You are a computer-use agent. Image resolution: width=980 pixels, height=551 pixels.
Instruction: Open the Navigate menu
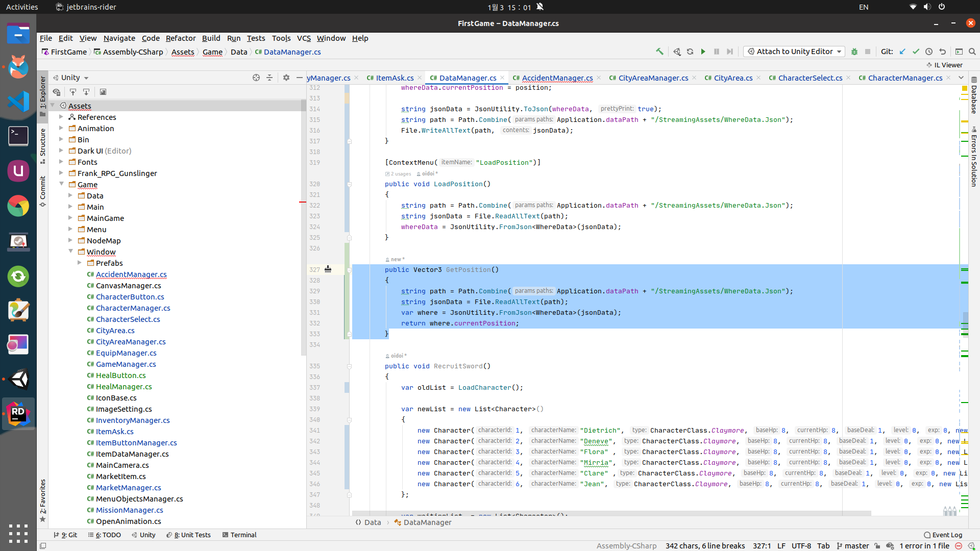[119, 38]
